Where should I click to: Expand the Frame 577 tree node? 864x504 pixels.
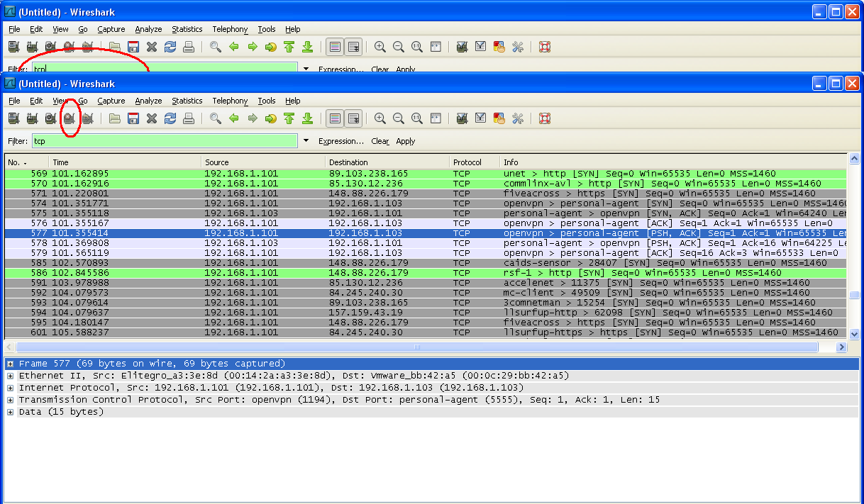[11, 364]
